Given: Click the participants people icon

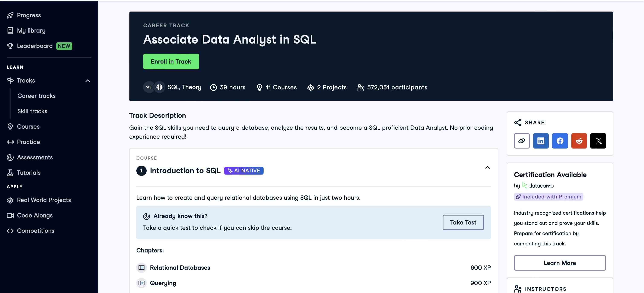Looking at the screenshot, I should (x=361, y=87).
